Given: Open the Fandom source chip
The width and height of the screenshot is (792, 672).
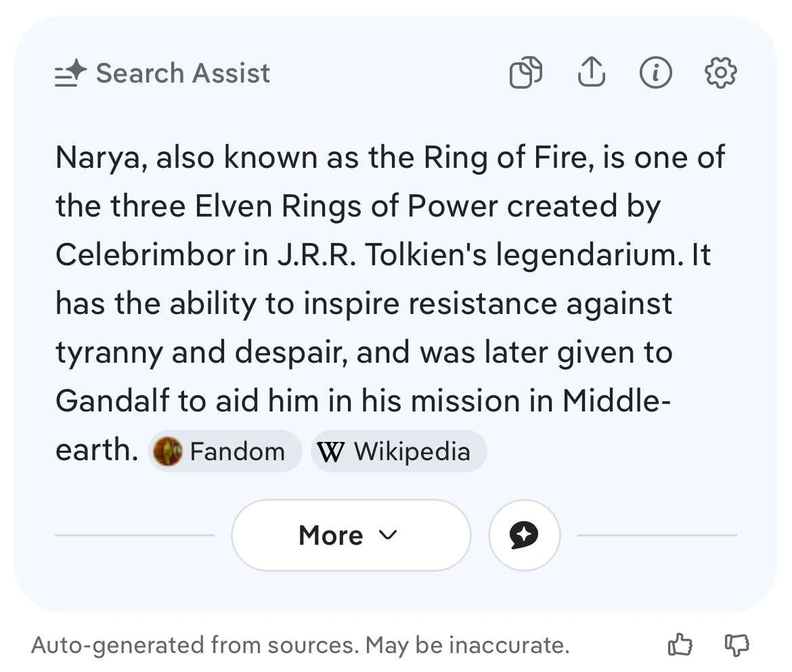Looking at the screenshot, I should pyautogui.click(x=225, y=451).
